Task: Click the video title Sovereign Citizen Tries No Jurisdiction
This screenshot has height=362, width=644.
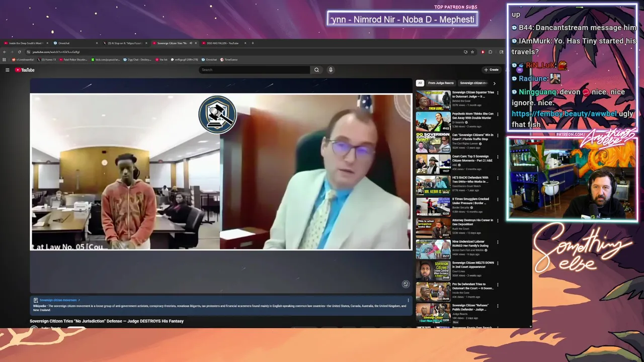Action: point(107,321)
